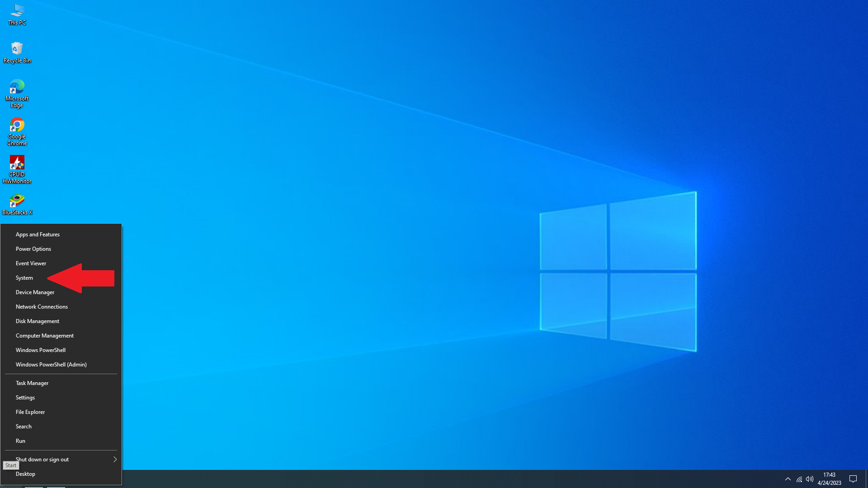Select Power Options menu entry
Viewport: 868px width, 488px height.
pos(33,249)
